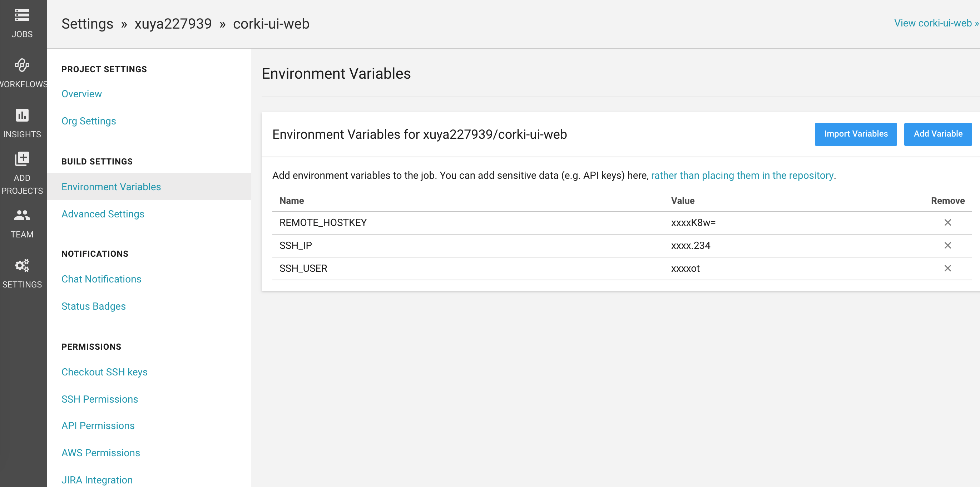Delete the SSH_USER variable

pos(947,268)
